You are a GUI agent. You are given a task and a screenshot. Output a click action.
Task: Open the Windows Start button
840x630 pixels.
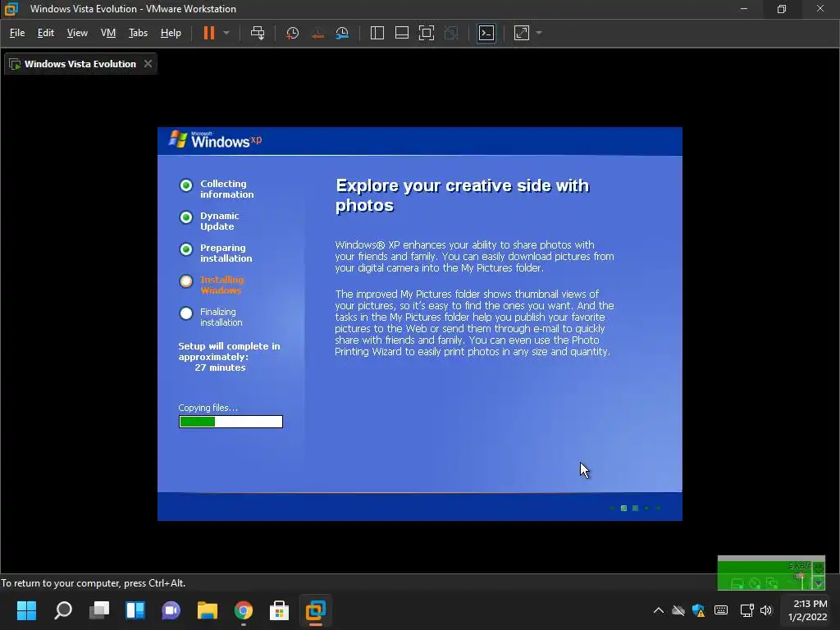(27, 610)
